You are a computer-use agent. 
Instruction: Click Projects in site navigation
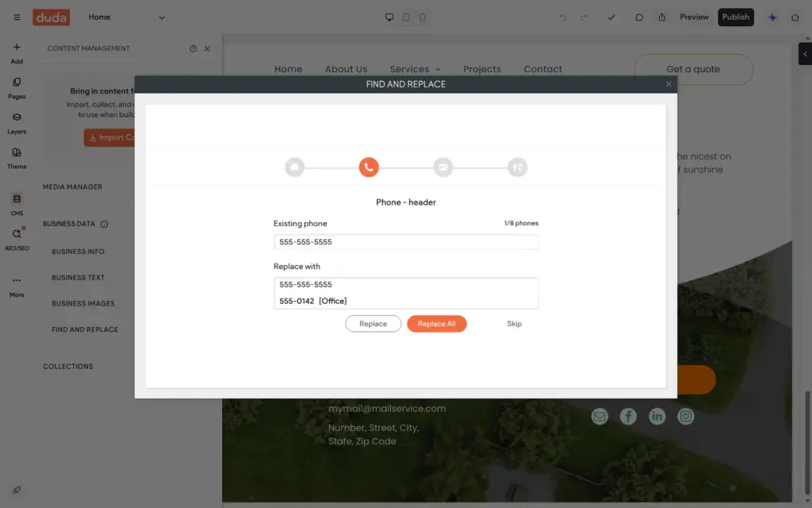pos(482,69)
